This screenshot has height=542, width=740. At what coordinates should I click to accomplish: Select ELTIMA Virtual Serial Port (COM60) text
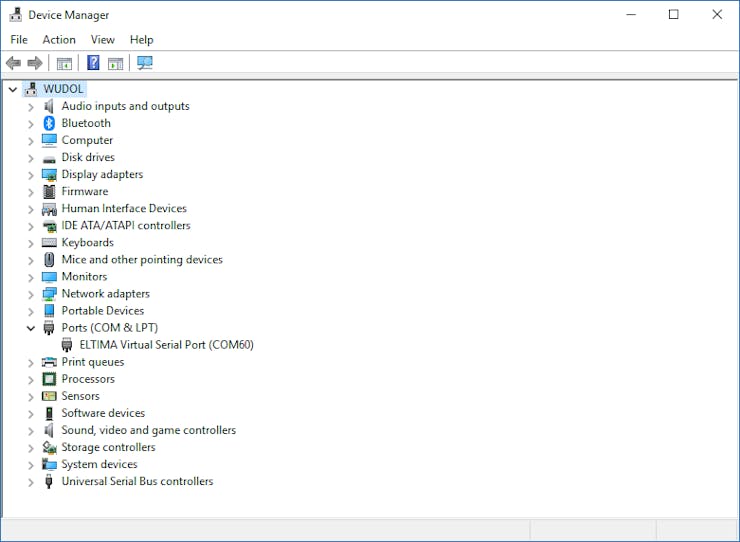tap(167, 345)
